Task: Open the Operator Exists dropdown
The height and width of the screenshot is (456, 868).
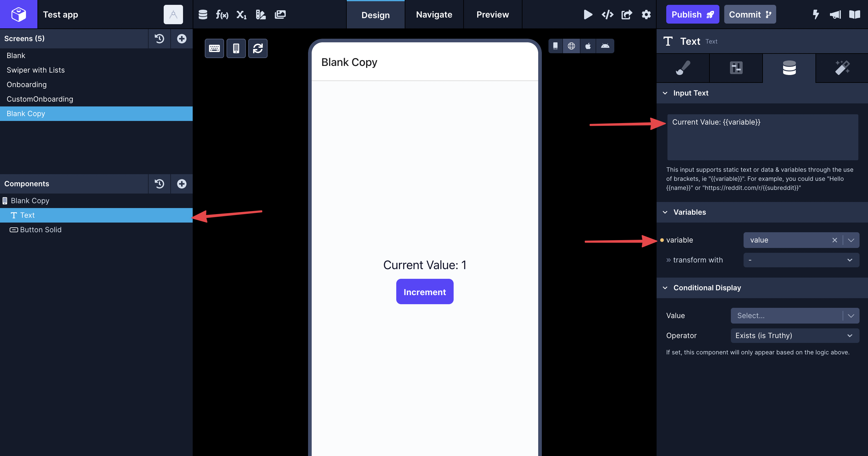Action: tap(795, 336)
